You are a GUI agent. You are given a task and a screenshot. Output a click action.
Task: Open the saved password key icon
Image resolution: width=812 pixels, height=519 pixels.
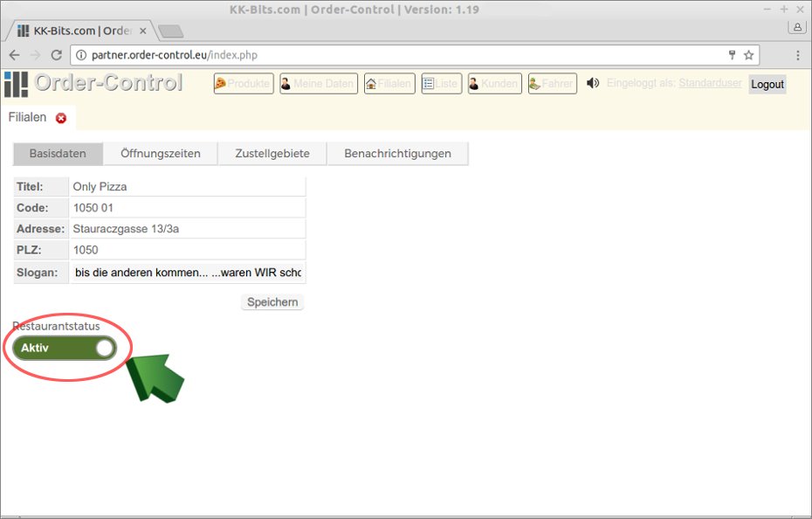732,55
